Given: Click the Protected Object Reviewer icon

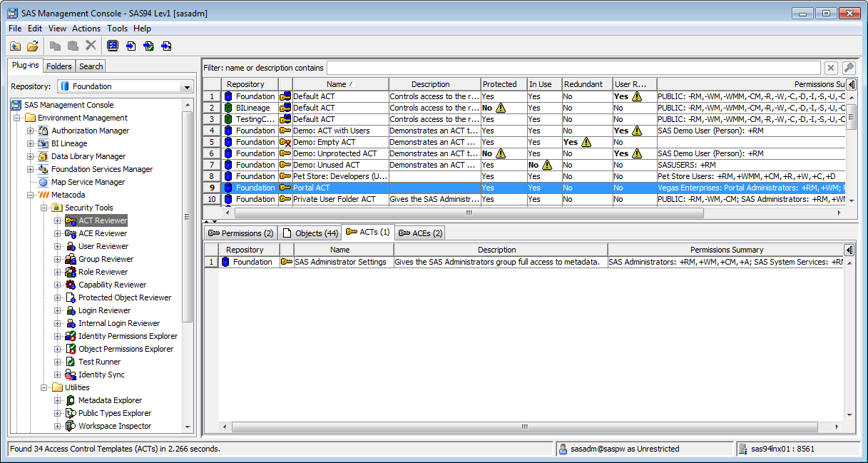Looking at the screenshot, I should (x=70, y=297).
